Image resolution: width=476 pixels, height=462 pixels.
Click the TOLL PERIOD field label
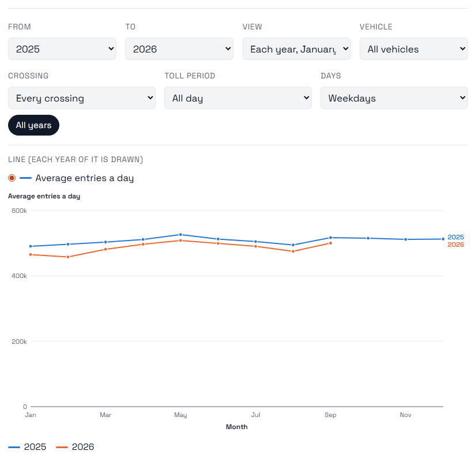[190, 76]
